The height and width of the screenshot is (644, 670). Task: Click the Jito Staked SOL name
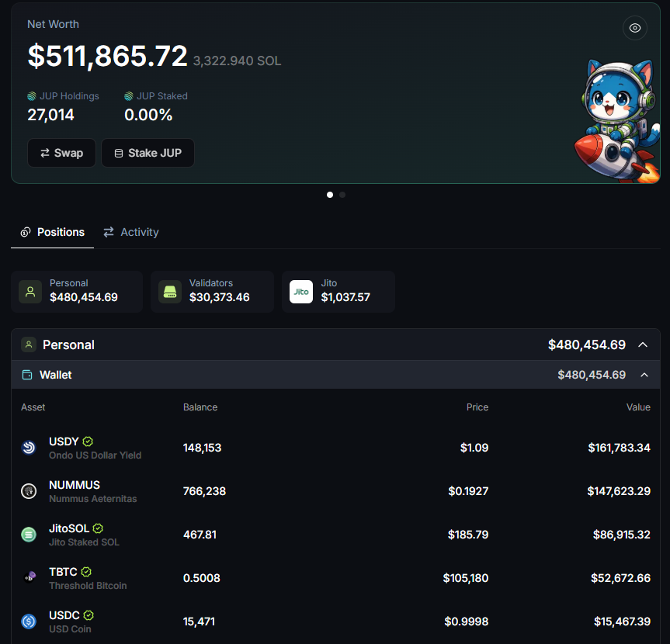coord(84,542)
